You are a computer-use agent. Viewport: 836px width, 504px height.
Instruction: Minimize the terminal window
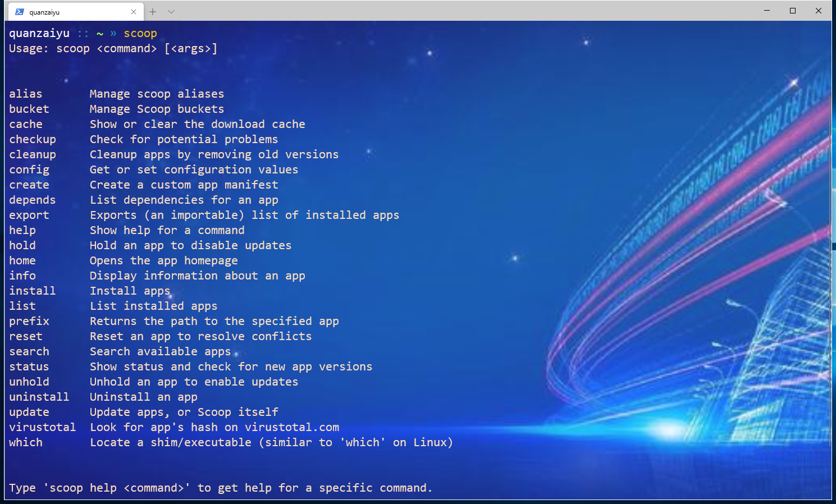(767, 11)
